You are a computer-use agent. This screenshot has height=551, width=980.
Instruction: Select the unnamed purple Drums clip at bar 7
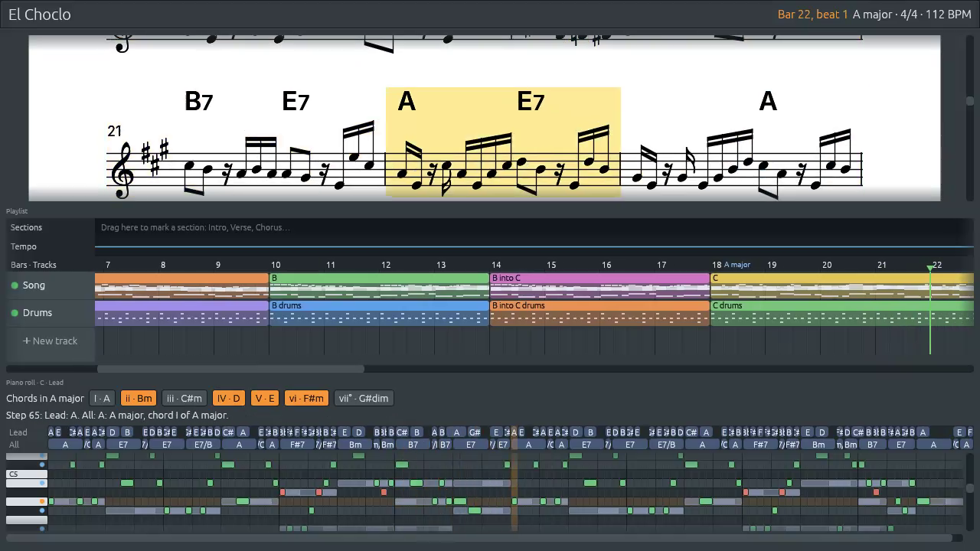pos(181,313)
